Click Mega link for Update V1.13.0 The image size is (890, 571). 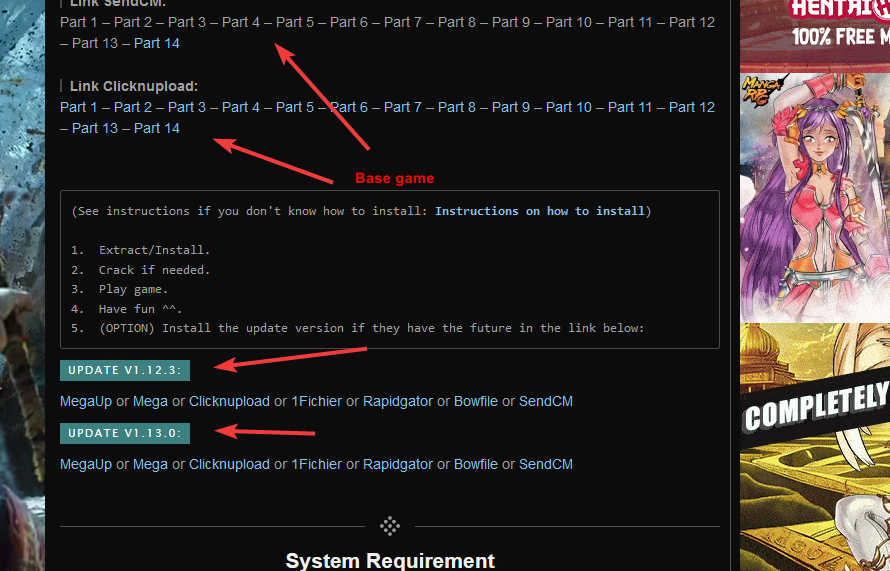tap(150, 464)
